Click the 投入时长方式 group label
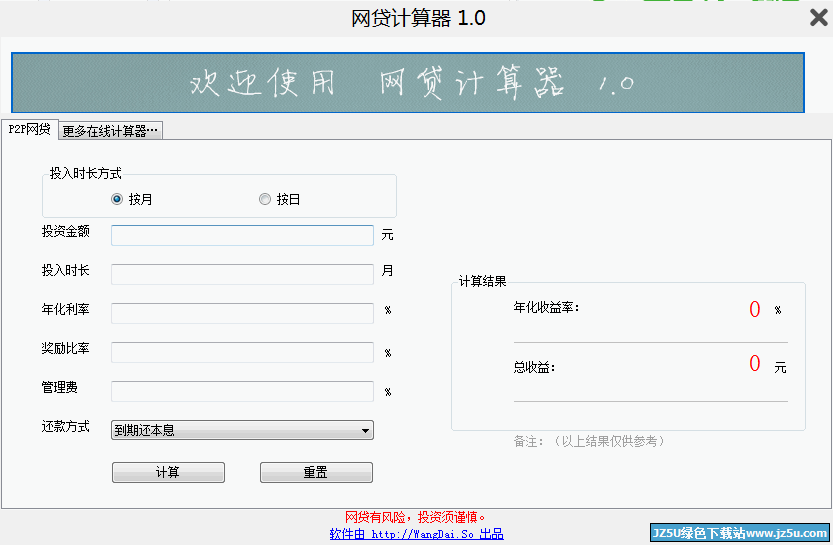Viewport: 833px width, 545px height. [86, 173]
